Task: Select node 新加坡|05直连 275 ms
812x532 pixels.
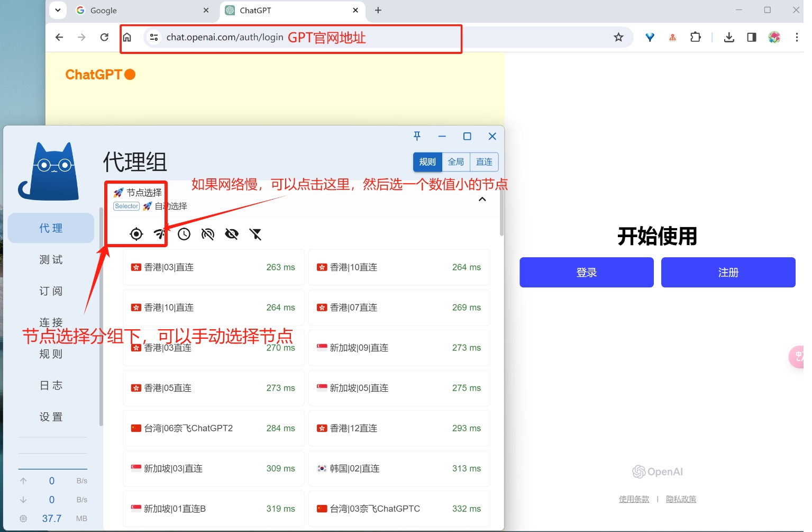Action: (399, 388)
